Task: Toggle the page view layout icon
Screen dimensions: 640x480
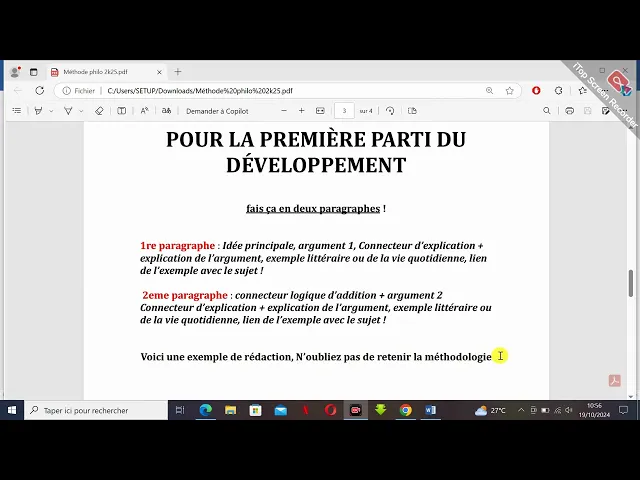Action: pos(412,111)
